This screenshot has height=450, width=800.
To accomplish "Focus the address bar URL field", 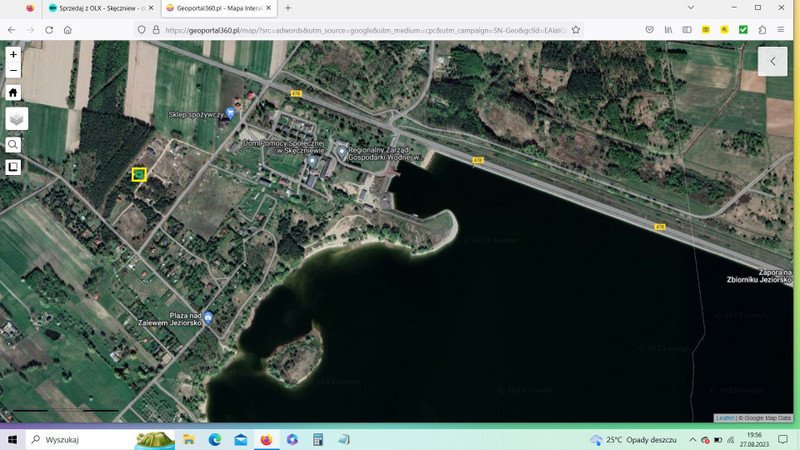I will 365,30.
